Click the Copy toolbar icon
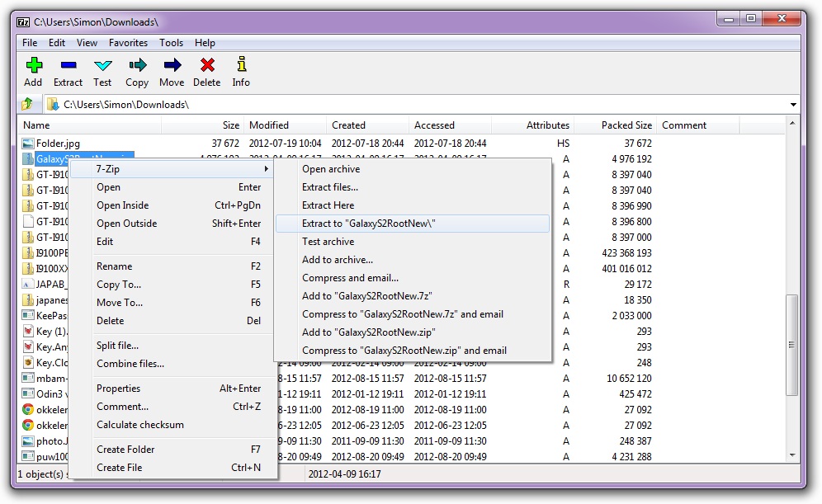This screenshot has height=504, width=822. point(136,69)
